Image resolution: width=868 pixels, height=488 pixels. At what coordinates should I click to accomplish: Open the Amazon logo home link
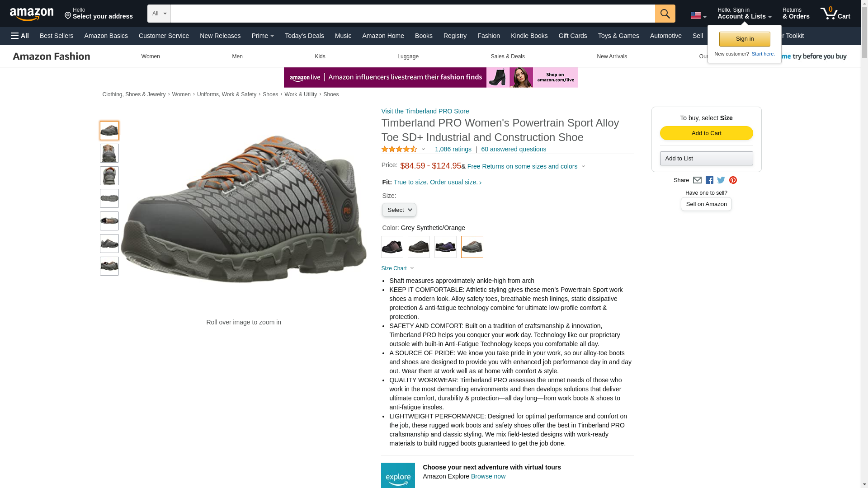[x=32, y=14]
